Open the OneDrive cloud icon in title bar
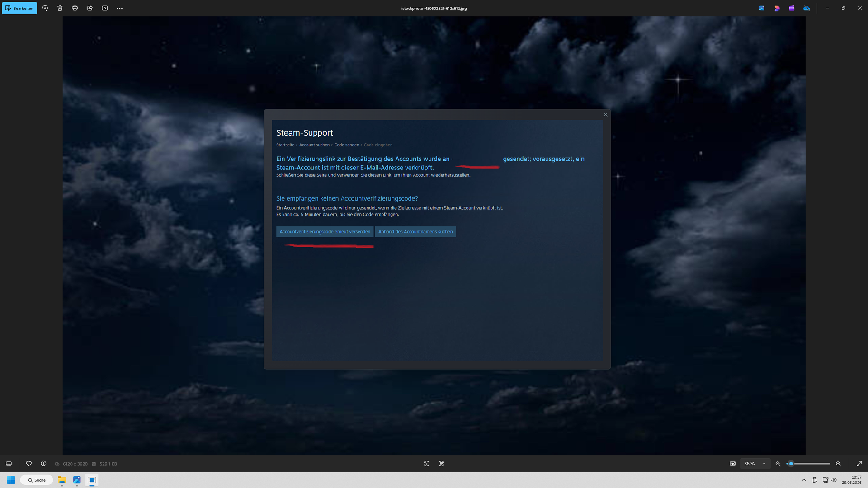The width and height of the screenshot is (868, 488). [x=807, y=8]
